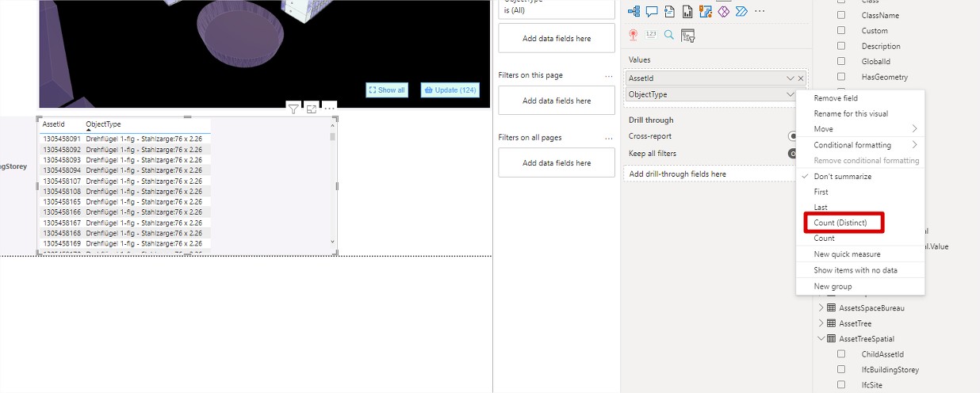Click the Show all button

pos(387,90)
